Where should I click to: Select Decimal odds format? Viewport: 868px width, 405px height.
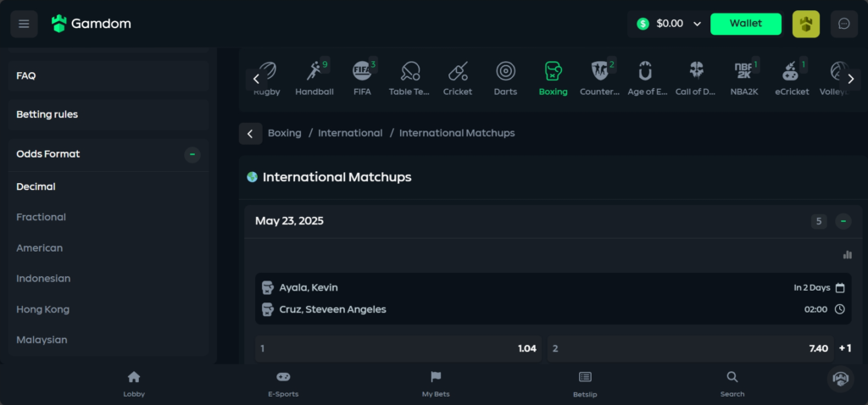click(x=36, y=187)
